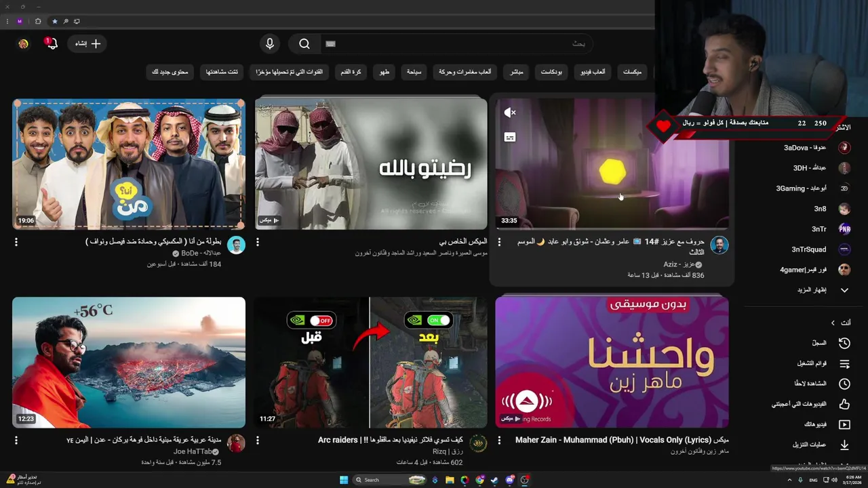Unmute the inline video preview
868x488 pixels.
(510, 113)
